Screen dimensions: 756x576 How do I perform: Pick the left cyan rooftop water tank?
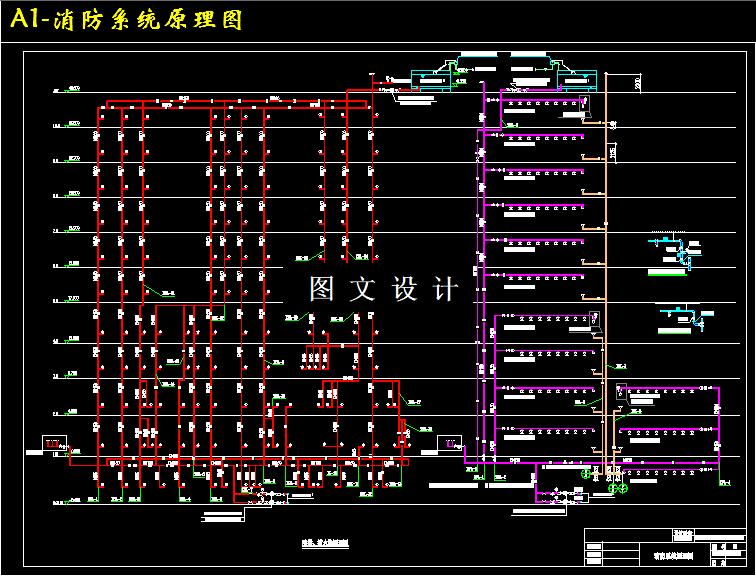[x=431, y=80]
